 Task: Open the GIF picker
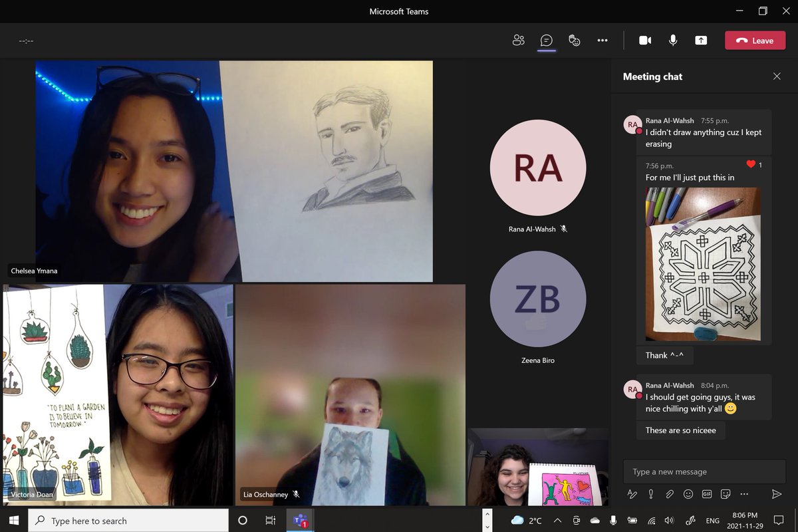(x=707, y=494)
